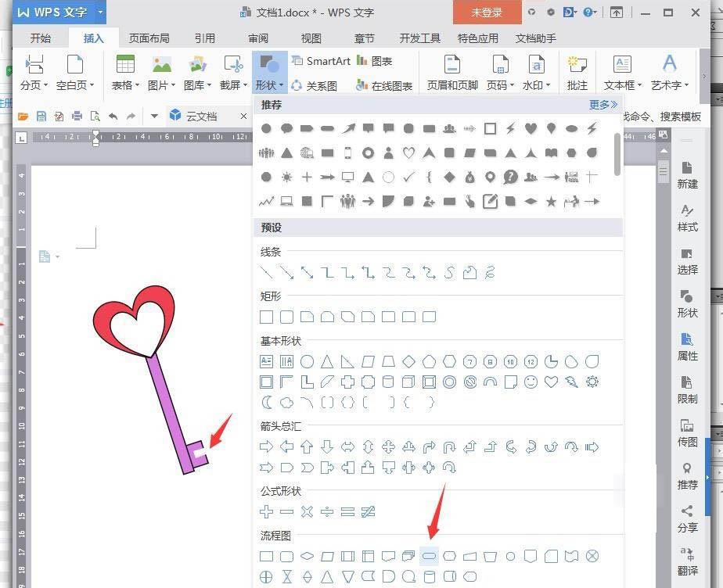This screenshot has width=723, height=588.
Task: Open the 新建 sidebar panel
Action: point(687,176)
